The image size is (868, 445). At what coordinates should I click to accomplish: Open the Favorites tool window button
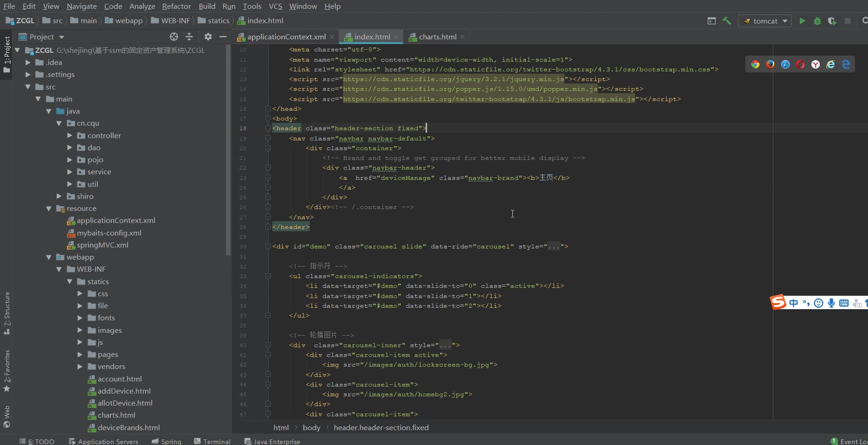[6, 370]
